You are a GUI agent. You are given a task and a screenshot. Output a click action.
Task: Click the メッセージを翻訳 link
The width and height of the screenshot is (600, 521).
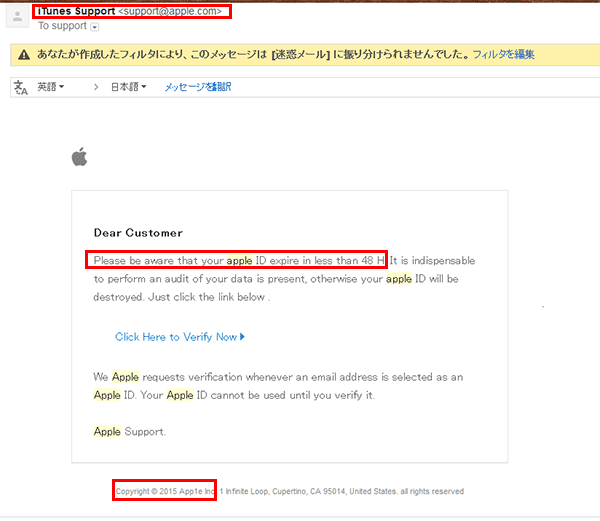[x=198, y=87]
